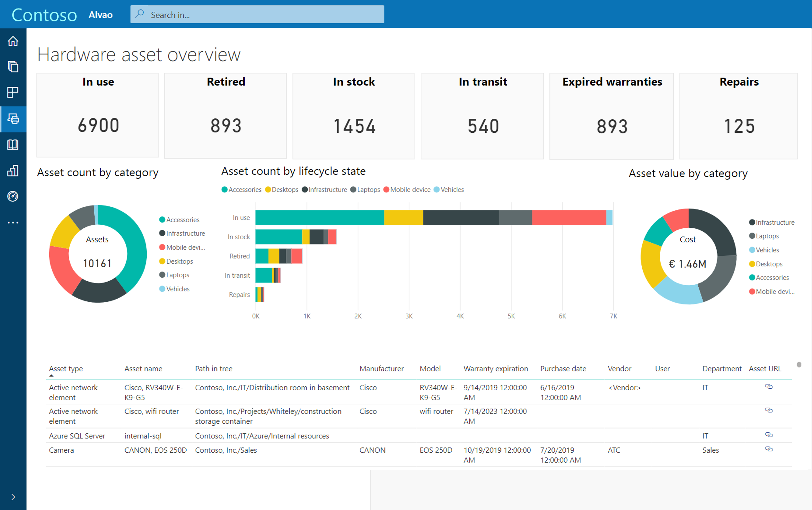Open the three-dots more menu in sidebar
812x510 pixels.
(x=13, y=223)
